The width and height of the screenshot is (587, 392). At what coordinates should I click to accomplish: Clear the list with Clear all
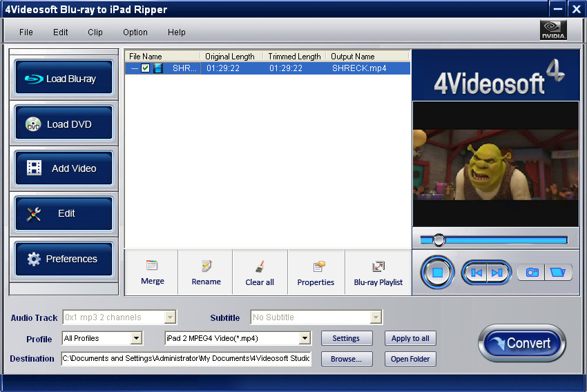pos(260,273)
